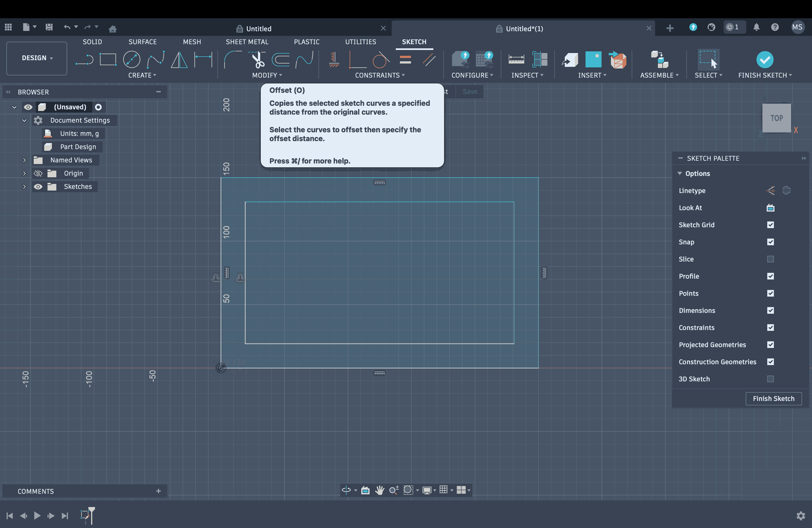812x528 pixels.
Task: Click the Finish Sketch palette button
Action: click(x=773, y=398)
